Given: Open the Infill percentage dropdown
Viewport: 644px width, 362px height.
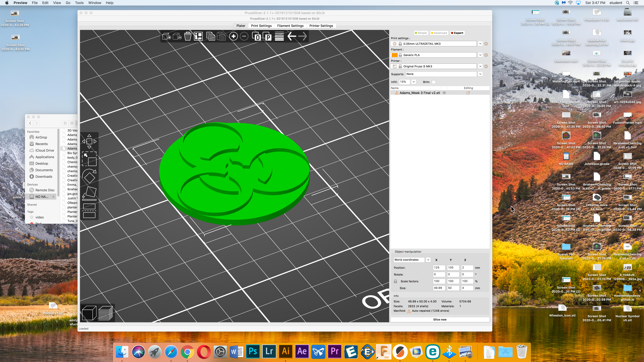Looking at the screenshot, I should pos(413,82).
